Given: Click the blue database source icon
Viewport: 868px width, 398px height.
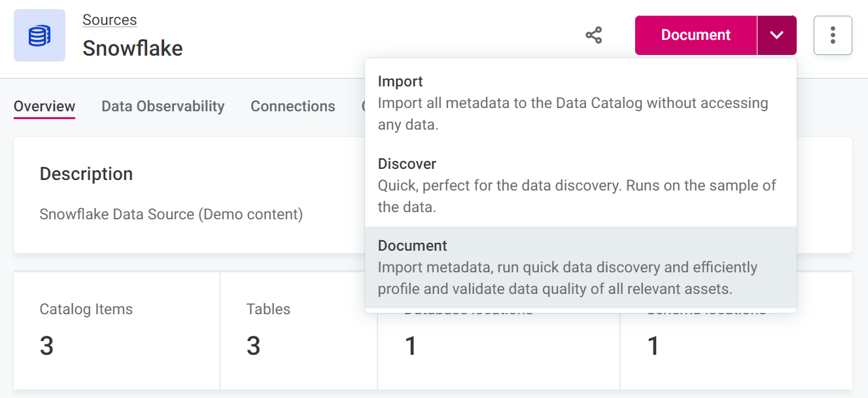Looking at the screenshot, I should 39,35.
